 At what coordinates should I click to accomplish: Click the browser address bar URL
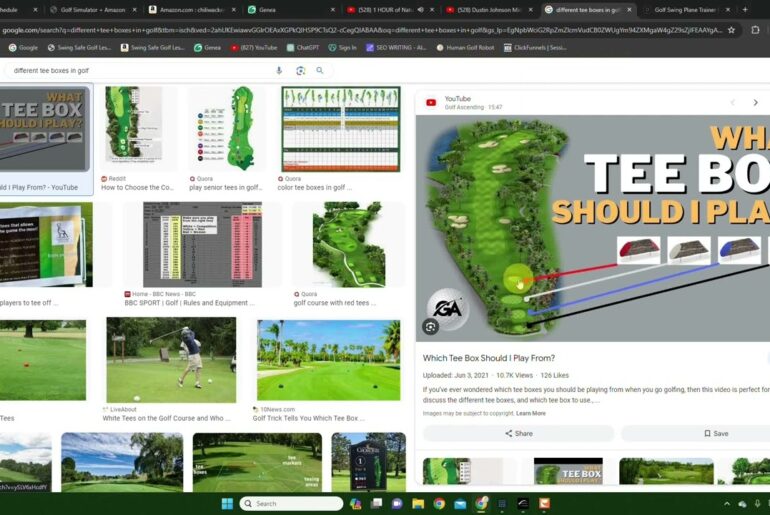coord(361,30)
